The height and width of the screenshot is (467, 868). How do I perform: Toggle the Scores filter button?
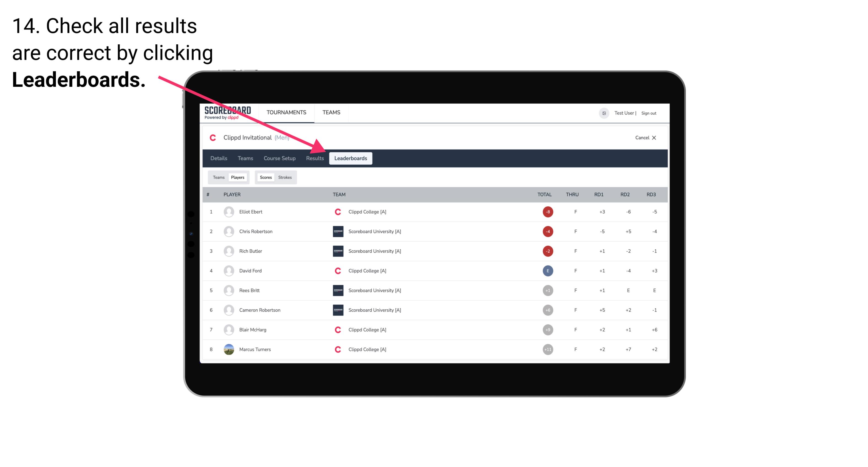[x=266, y=177]
